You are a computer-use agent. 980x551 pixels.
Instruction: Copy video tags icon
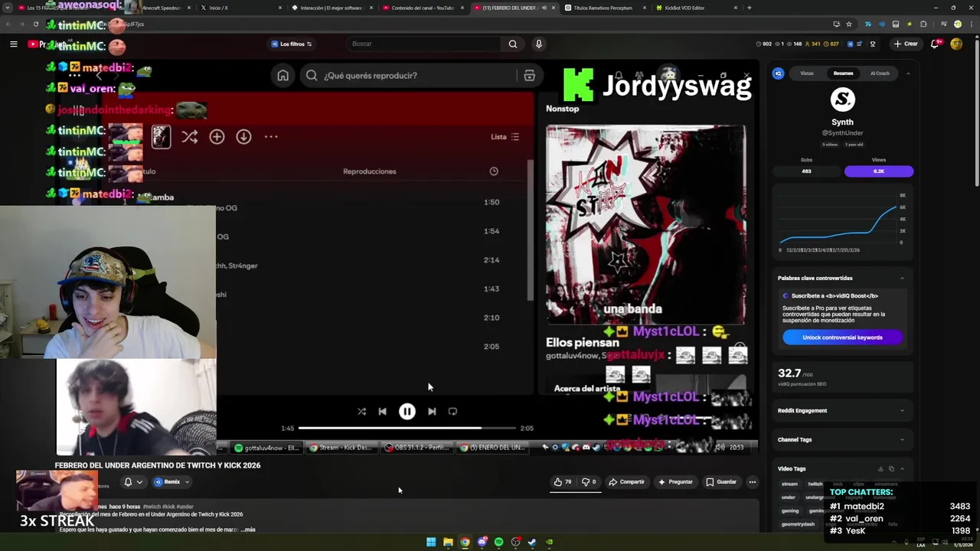point(891,468)
